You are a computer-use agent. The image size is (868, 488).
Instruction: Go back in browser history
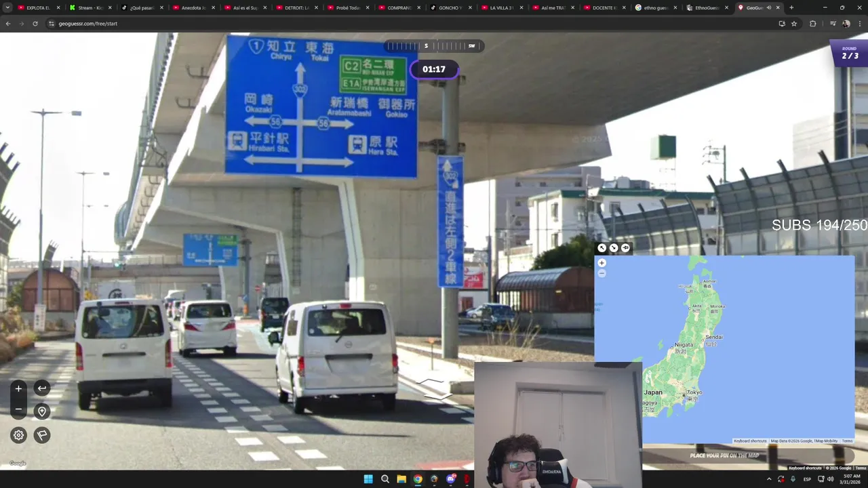8,24
